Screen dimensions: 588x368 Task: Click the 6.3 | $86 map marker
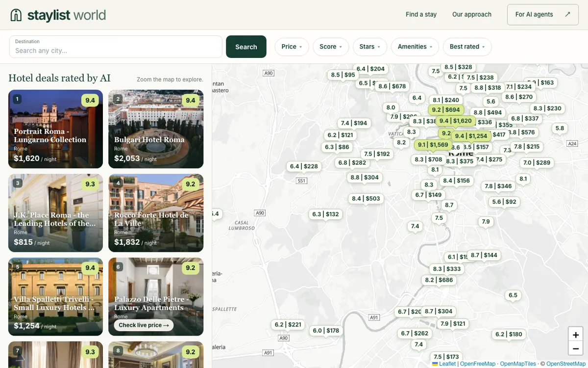coord(337,147)
